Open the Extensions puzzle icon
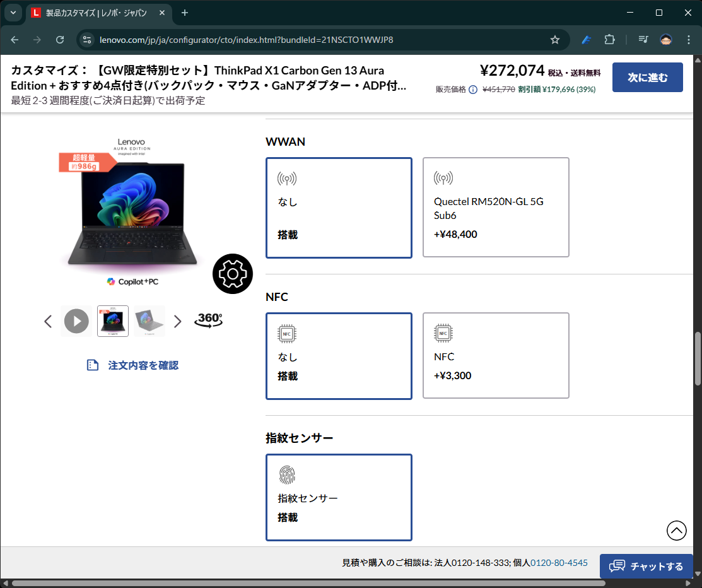This screenshot has height=588, width=702. [x=609, y=40]
